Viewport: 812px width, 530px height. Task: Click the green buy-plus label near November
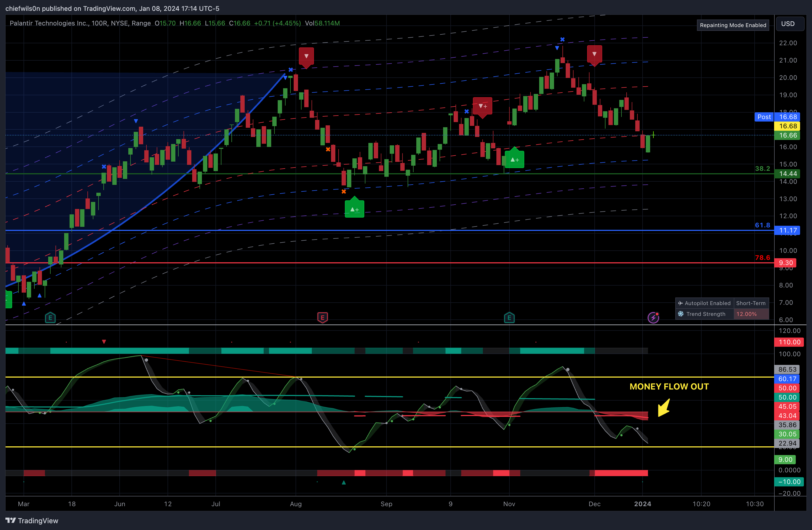pos(514,159)
